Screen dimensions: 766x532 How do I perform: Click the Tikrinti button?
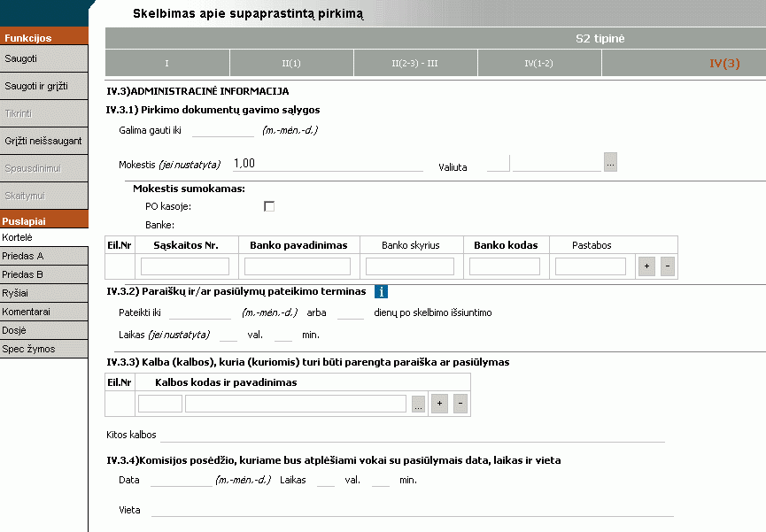coord(44,113)
